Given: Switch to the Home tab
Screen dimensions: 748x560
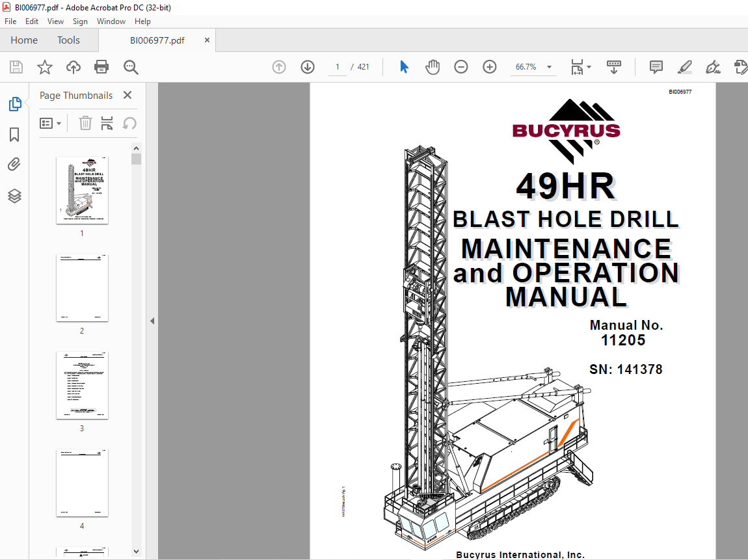Looking at the screenshot, I should click(x=24, y=40).
